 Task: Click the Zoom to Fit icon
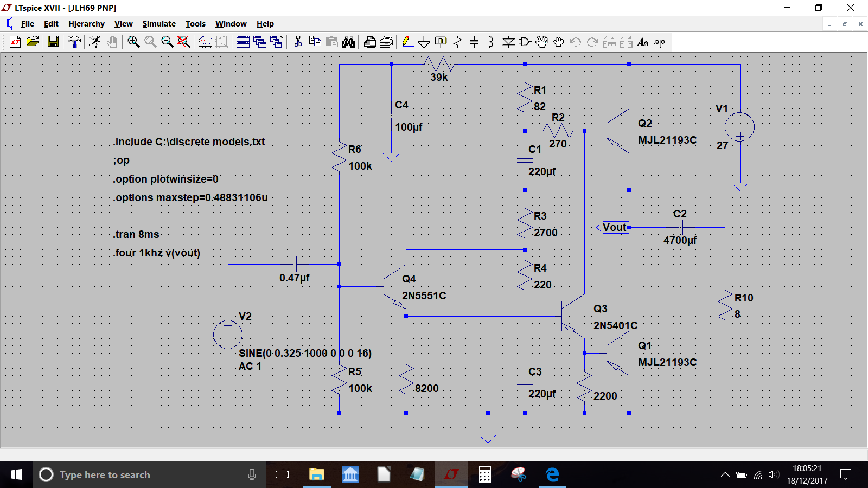point(184,42)
